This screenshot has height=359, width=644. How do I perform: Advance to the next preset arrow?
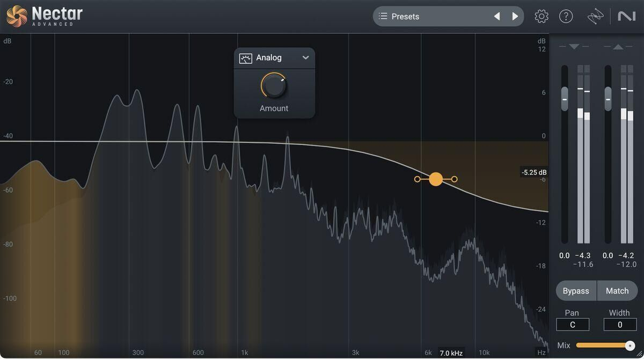[x=515, y=17]
